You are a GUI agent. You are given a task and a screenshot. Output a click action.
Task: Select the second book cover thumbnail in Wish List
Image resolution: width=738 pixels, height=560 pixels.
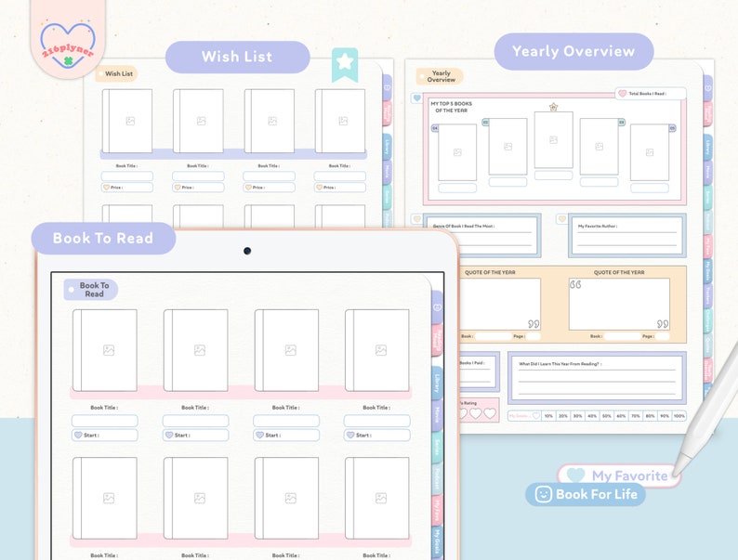coord(198,121)
